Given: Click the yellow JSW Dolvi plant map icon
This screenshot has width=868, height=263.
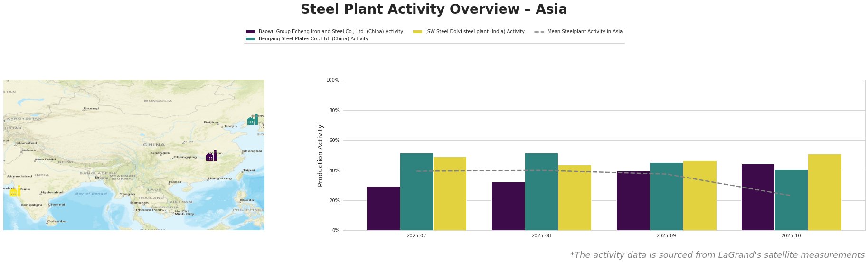Looking at the screenshot, I should pos(15,191).
